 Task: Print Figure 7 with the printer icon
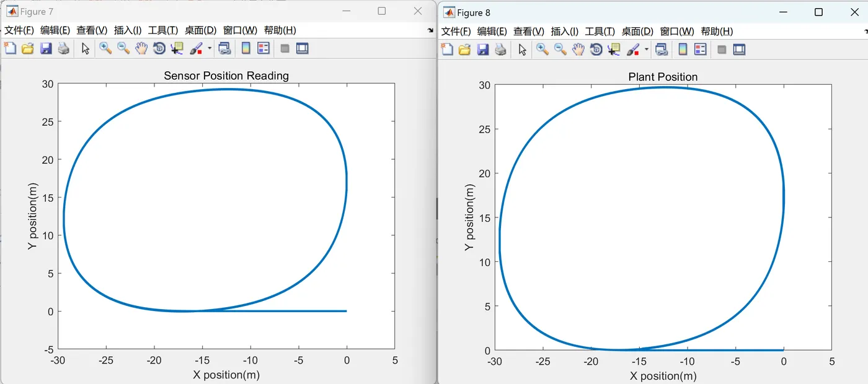coord(63,48)
